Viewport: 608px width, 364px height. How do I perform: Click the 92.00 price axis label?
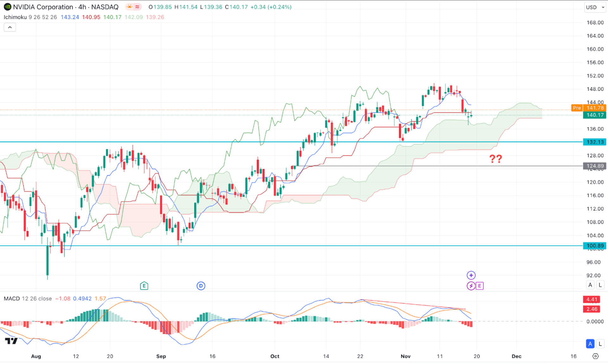(x=593, y=275)
